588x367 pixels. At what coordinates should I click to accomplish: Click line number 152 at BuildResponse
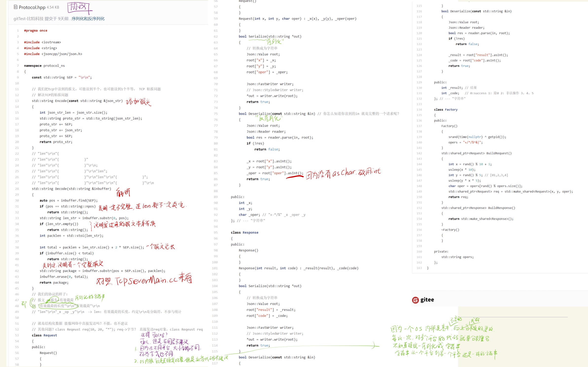419,208
